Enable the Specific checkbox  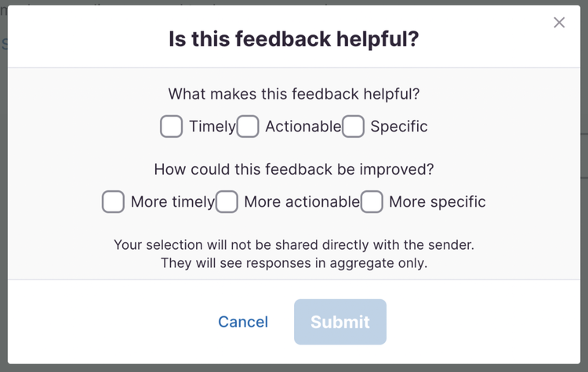[353, 126]
